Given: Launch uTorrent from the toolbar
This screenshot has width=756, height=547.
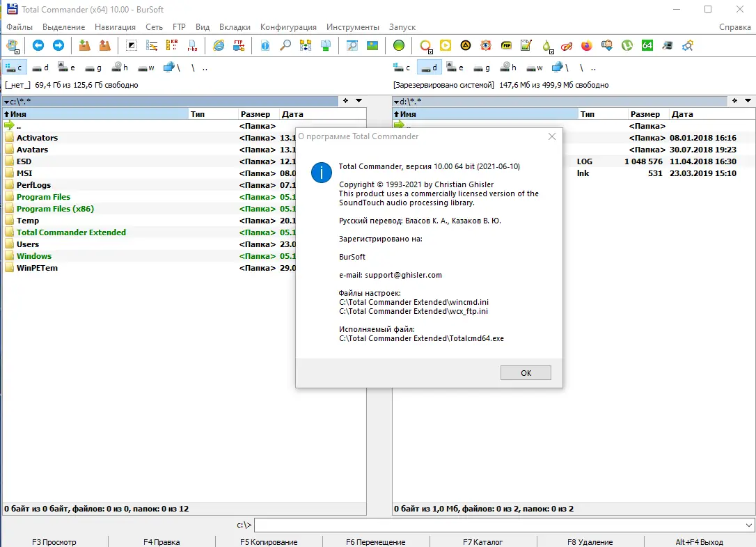Looking at the screenshot, I should pyautogui.click(x=627, y=45).
